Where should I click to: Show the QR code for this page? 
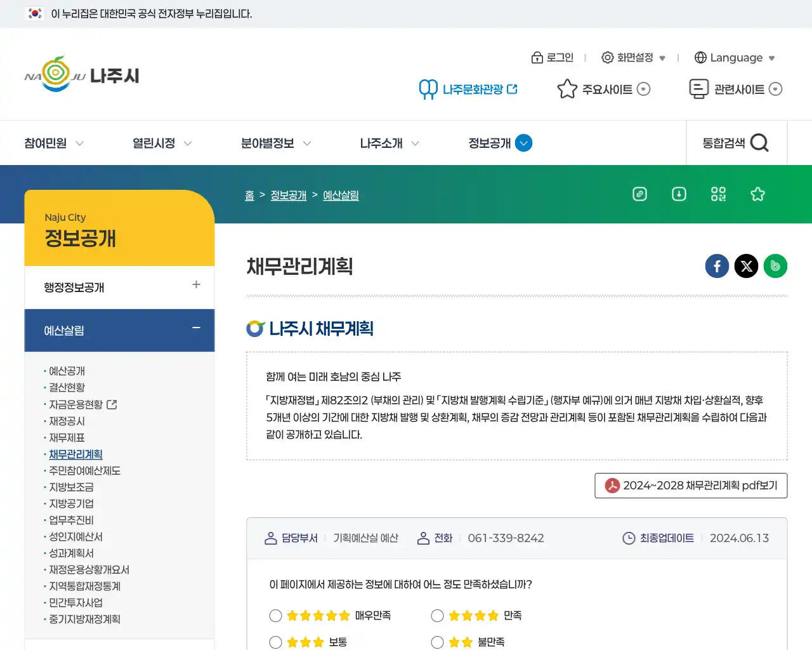[718, 194]
